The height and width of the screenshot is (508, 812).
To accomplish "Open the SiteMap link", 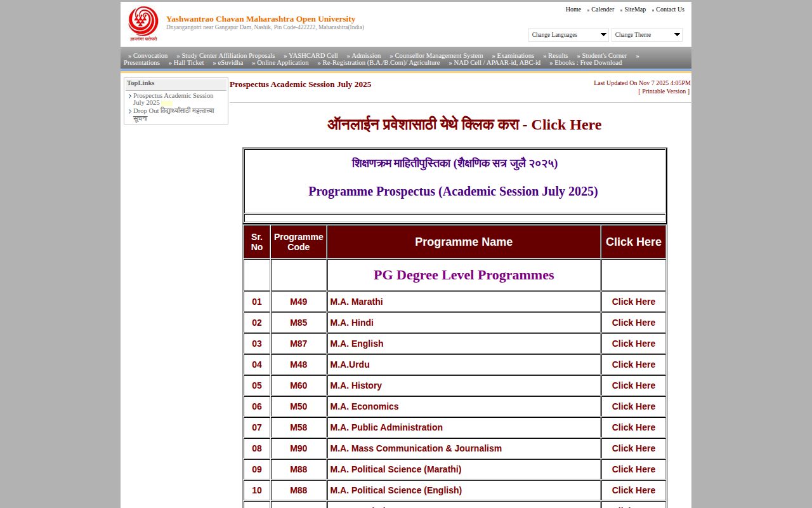I will pos(635,10).
